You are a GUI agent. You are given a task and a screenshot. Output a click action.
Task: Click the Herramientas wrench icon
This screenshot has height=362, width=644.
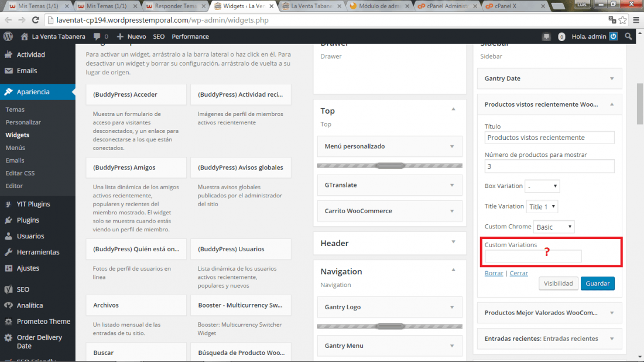point(9,252)
